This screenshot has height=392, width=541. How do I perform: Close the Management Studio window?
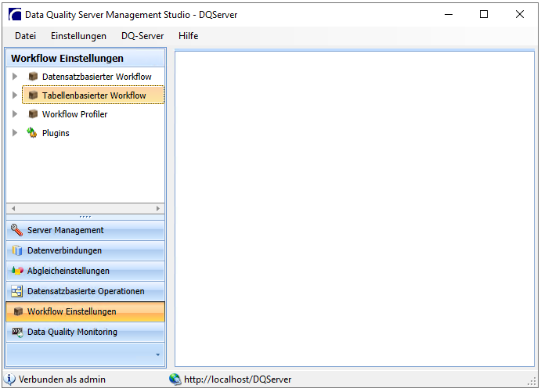click(520, 15)
